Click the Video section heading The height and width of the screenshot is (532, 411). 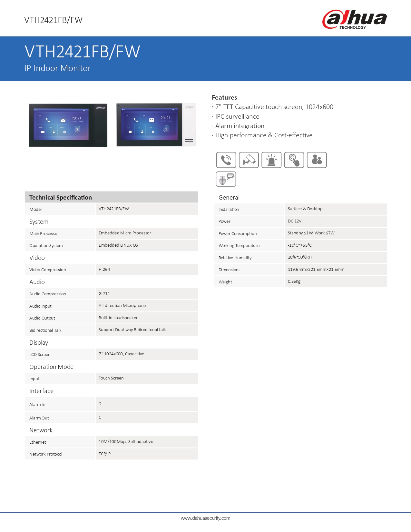point(37,258)
